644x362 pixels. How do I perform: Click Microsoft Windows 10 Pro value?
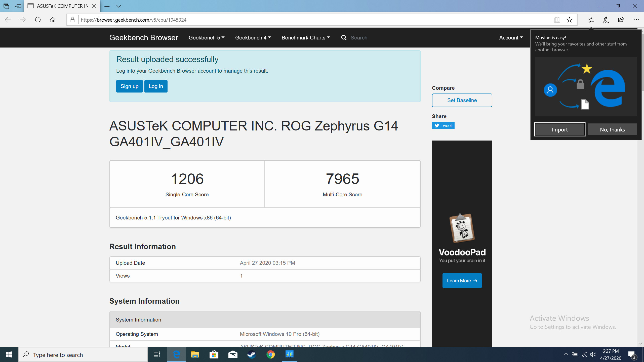click(x=279, y=334)
